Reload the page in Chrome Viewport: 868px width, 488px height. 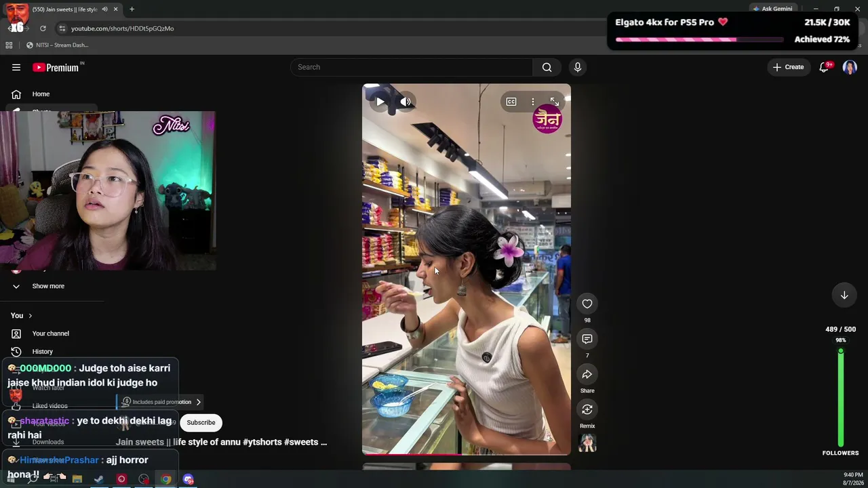tap(43, 28)
